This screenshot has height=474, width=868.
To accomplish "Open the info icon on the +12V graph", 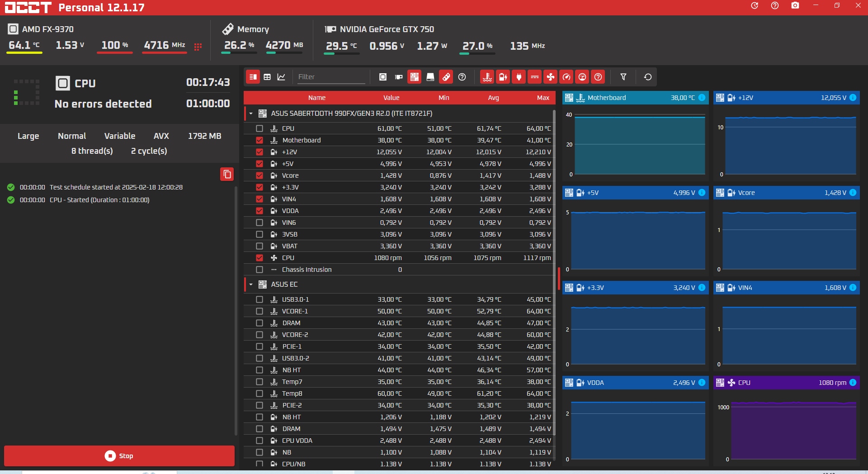I will pyautogui.click(x=853, y=98).
